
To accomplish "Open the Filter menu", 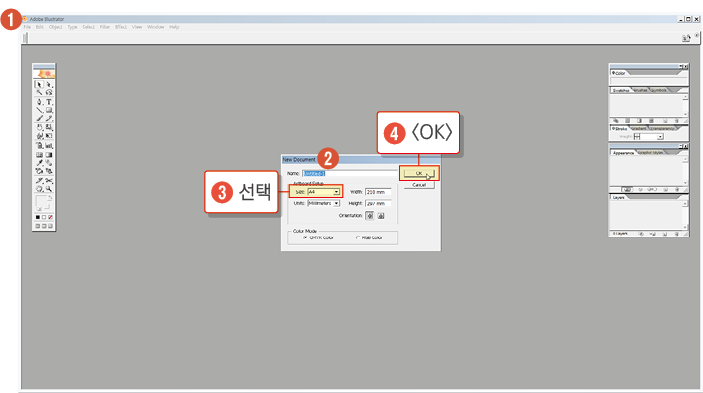I will (104, 27).
